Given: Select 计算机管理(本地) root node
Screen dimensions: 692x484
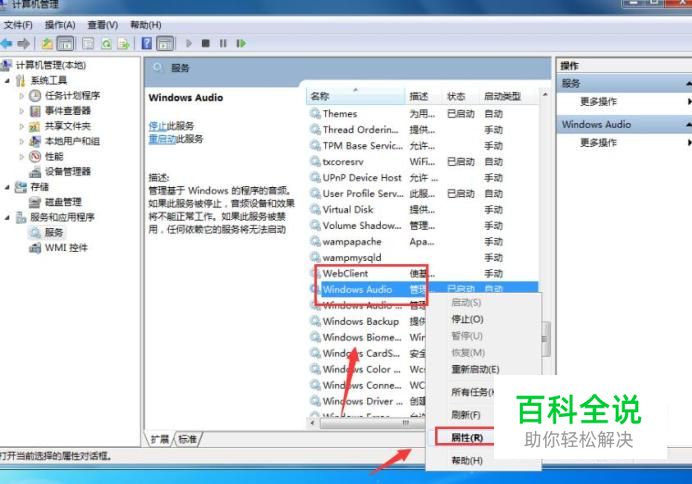Looking at the screenshot, I should tap(51, 65).
